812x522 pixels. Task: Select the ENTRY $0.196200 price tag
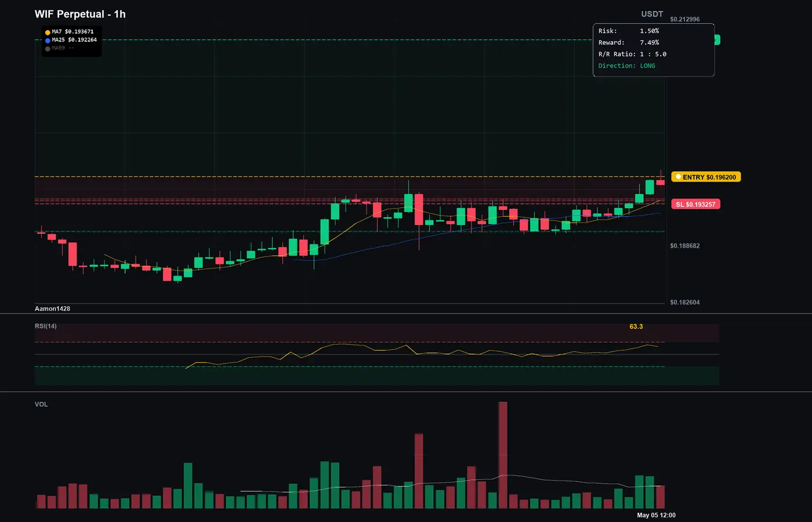coord(706,177)
